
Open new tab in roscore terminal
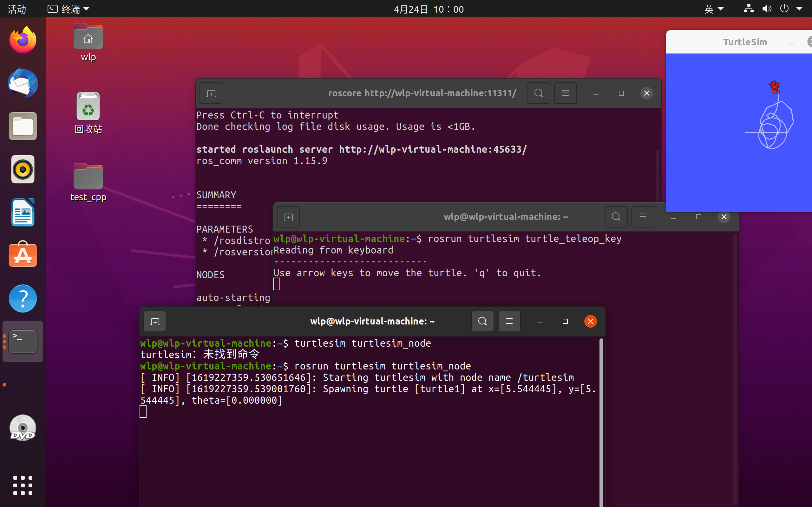pyautogui.click(x=211, y=93)
